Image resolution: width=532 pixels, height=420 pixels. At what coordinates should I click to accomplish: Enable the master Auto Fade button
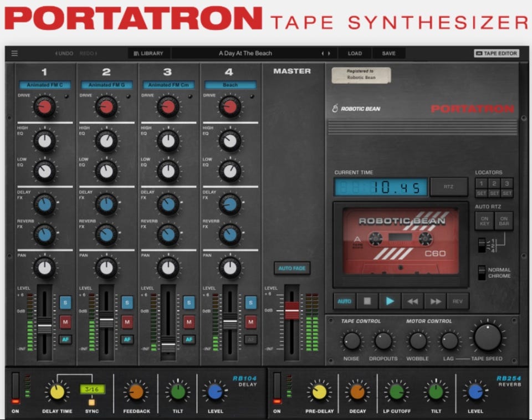click(292, 268)
